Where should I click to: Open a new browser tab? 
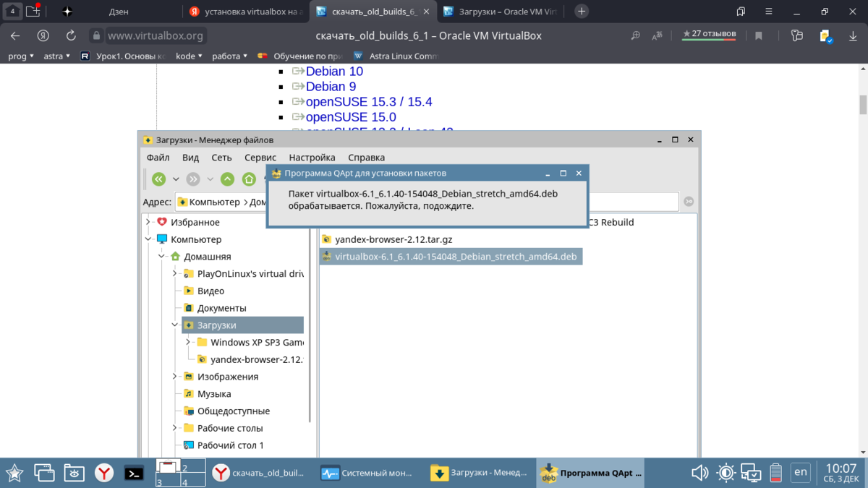581,11
